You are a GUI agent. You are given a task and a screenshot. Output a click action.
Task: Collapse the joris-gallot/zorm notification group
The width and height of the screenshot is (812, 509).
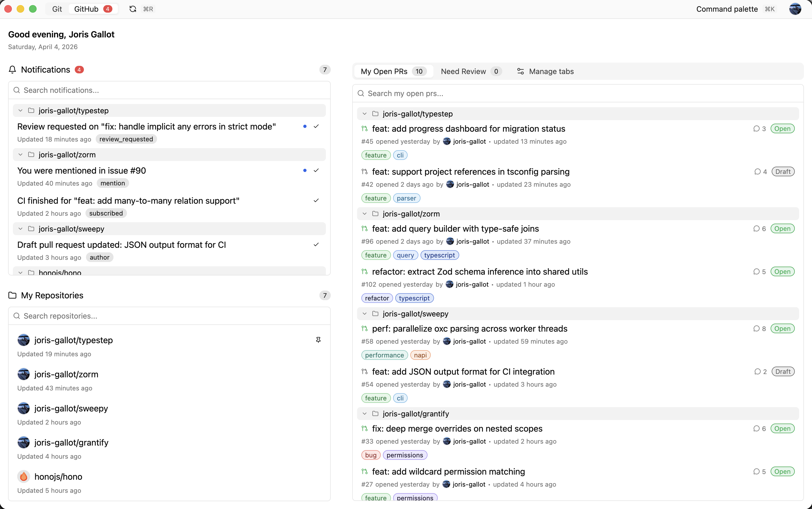[20, 155]
